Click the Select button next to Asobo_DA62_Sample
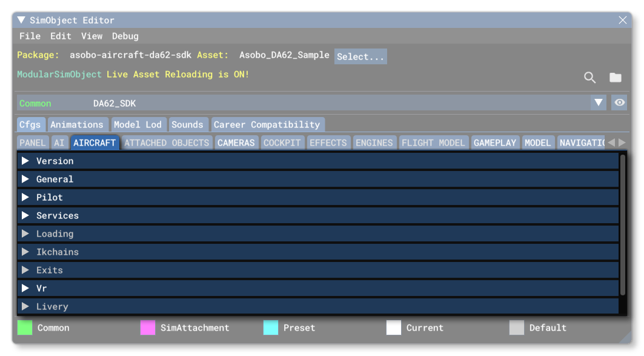 (360, 56)
